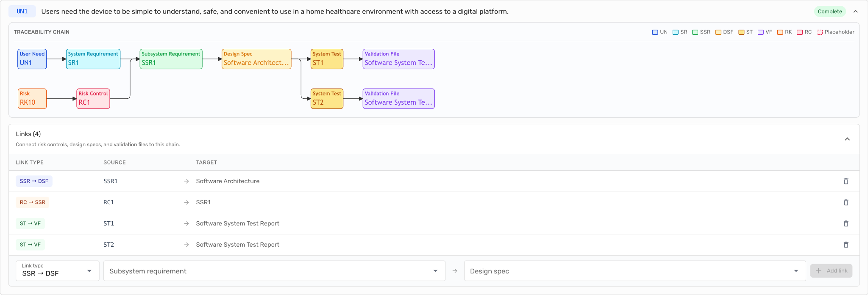Click the DSF legend entry
868x295 pixels.
[724, 32]
